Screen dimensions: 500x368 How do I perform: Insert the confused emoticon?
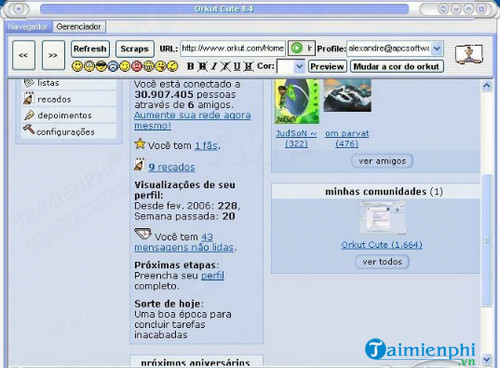pos(172,66)
